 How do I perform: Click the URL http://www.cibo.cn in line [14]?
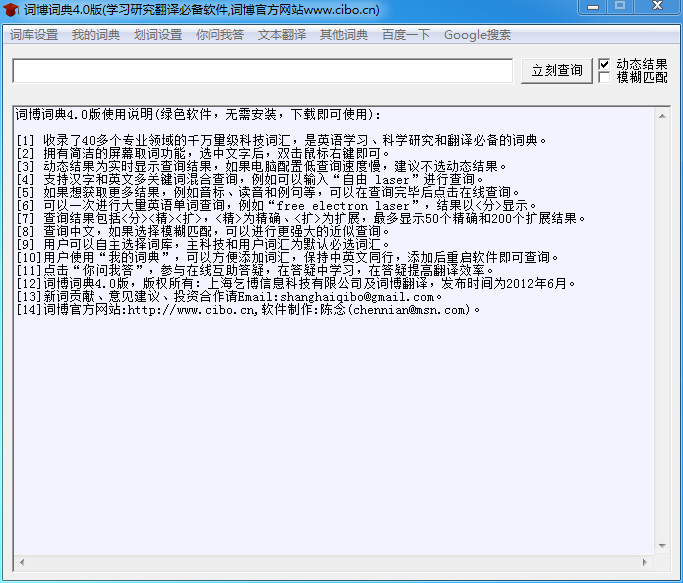[x=190, y=310]
